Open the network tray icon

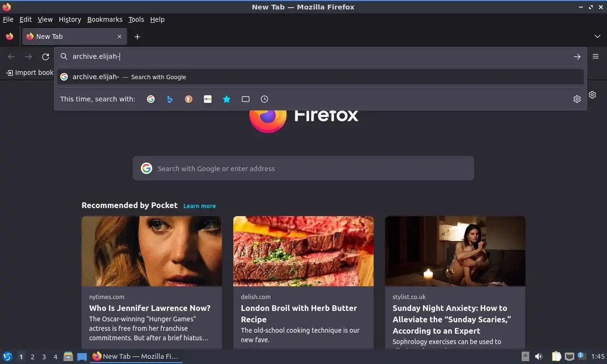[570, 356]
